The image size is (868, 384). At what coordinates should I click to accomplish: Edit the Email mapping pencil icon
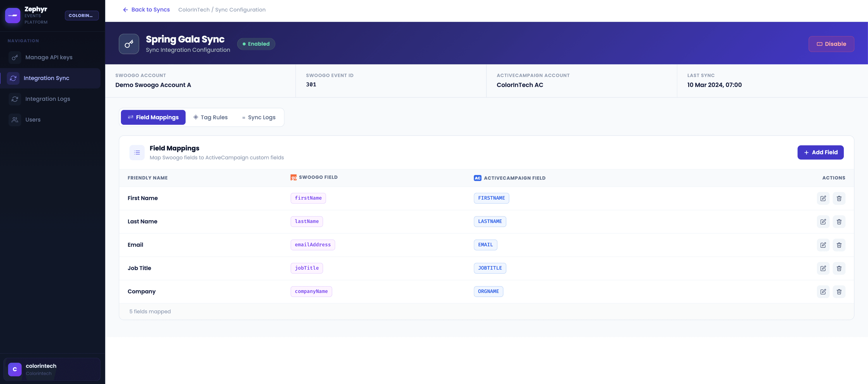[823, 245]
